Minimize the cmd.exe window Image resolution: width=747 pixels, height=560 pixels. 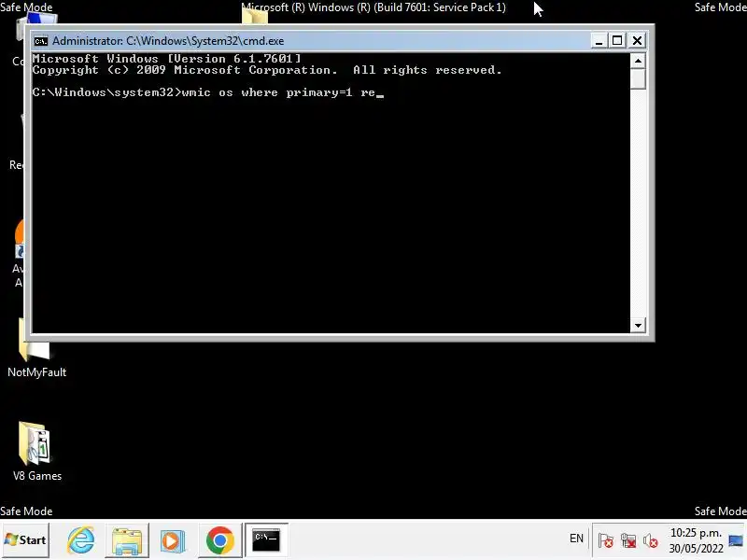tap(599, 41)
